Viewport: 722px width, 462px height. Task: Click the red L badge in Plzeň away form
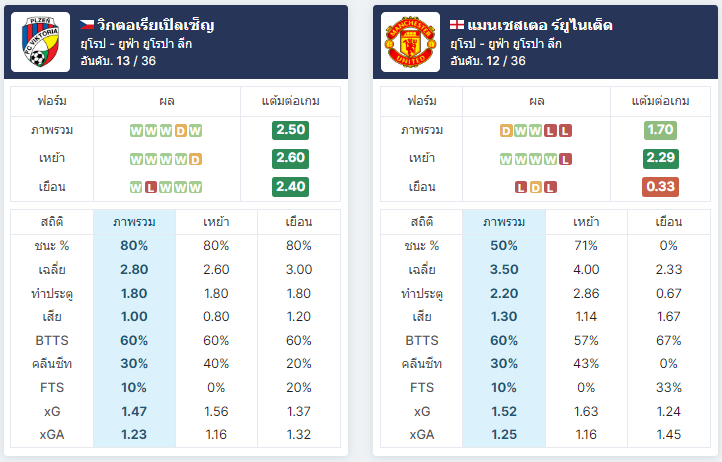point(151,187)
